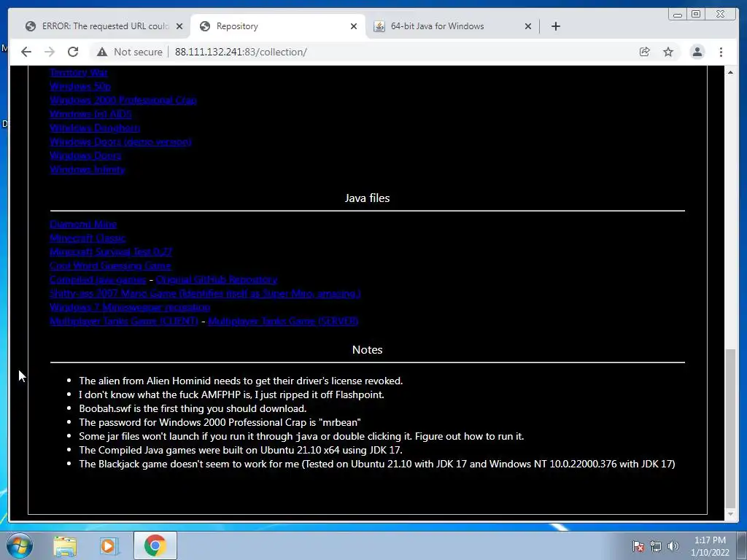The width and height of the screenshot is (747, 560).
Task: Launch Windows Media Player from taskbar
Action: point(109,545)
